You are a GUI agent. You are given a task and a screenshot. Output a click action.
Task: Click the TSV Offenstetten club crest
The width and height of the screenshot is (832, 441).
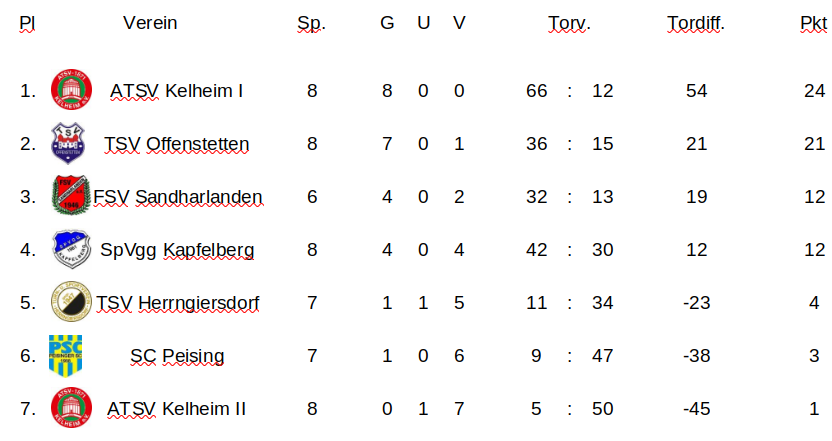click(x=70, y=144)
